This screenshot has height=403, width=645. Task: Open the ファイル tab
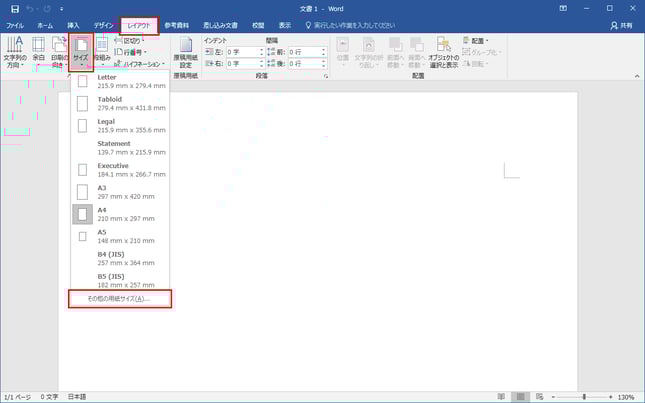(15, 25)
